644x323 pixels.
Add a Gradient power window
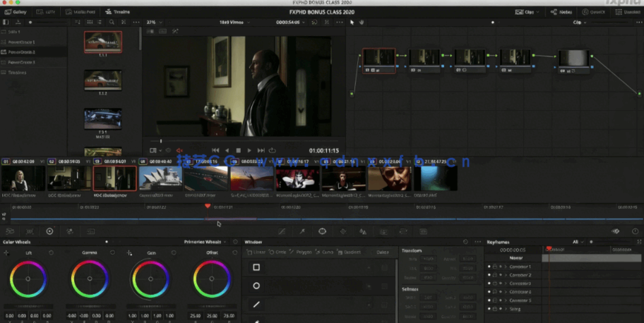349,252
